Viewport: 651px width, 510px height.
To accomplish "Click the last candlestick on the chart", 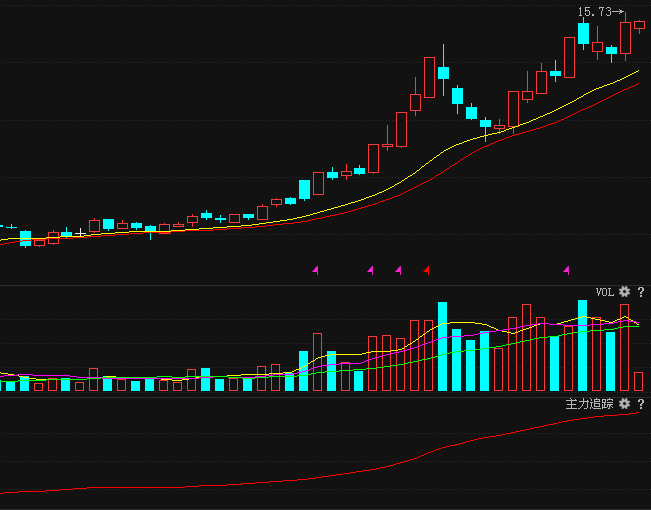I will (x=639, y=26).
